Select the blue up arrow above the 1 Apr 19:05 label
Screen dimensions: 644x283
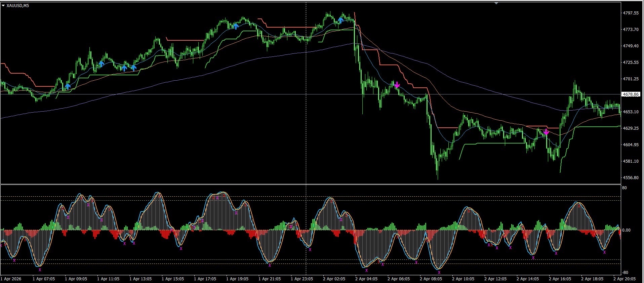[x=236, y=26]
